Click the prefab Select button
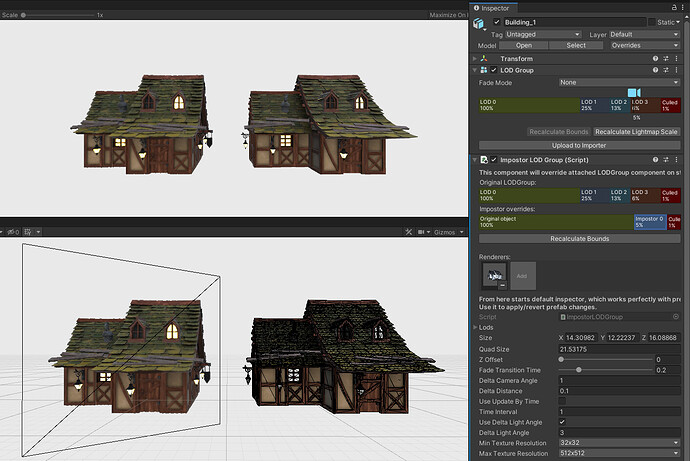The height and width of the screenshot is (461, 690). (576, 45)
